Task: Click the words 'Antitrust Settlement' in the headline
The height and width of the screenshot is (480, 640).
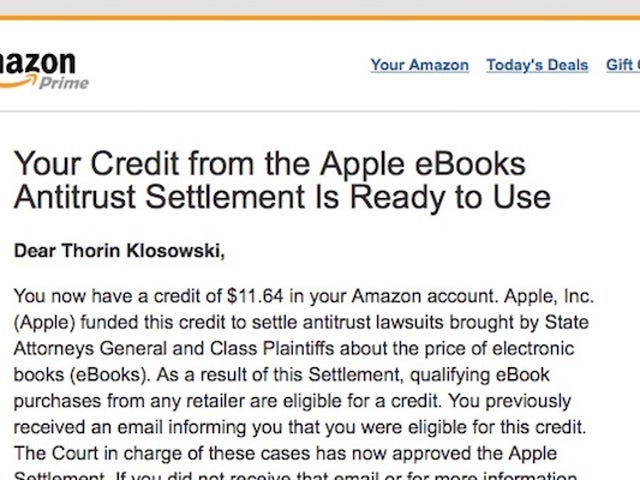Action: pyautogui.click(x=159, y=197)
